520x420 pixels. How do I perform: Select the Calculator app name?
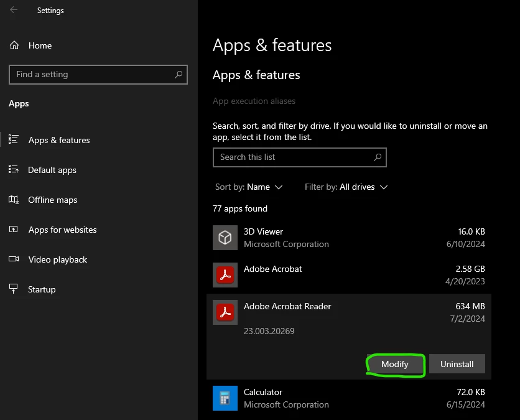263,392
